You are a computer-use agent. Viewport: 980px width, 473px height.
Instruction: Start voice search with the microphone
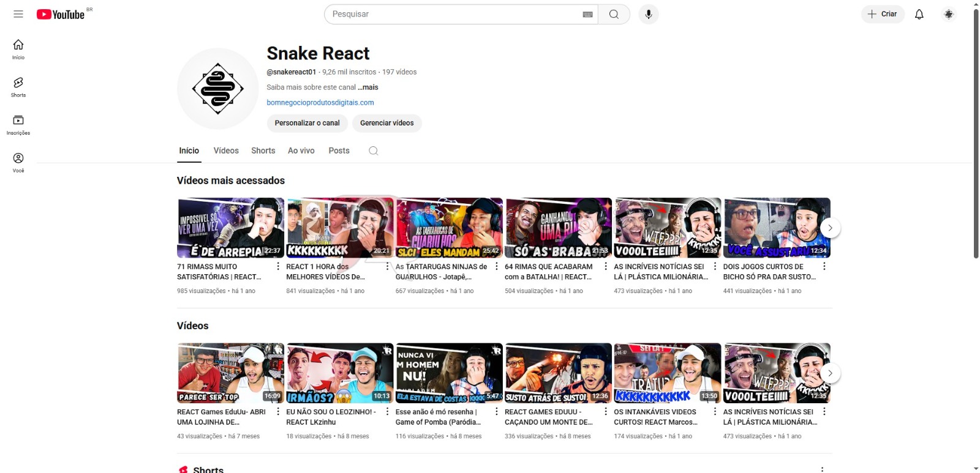click(649, 14)
